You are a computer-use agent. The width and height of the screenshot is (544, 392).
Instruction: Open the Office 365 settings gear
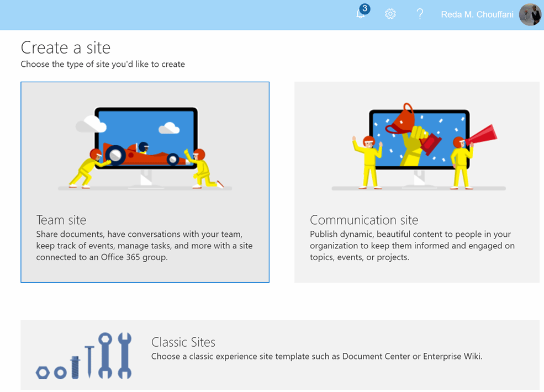pyautogui.click(x=390, y=14)
